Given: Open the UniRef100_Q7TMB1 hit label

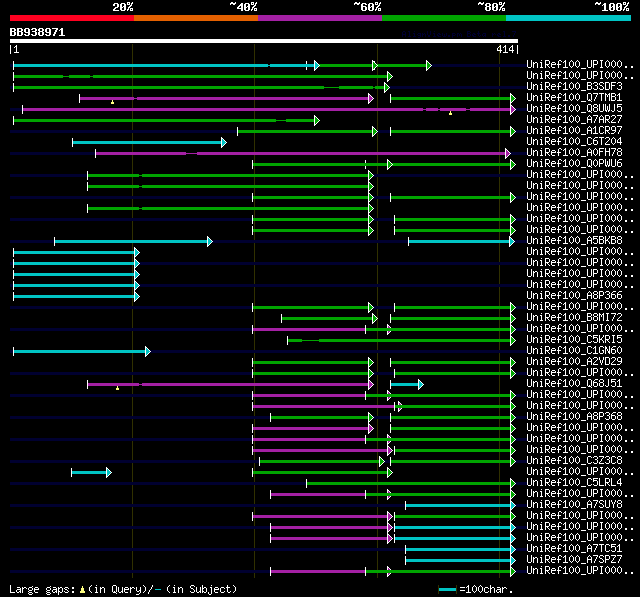Looking at the screenshot, I should [574, 98].
